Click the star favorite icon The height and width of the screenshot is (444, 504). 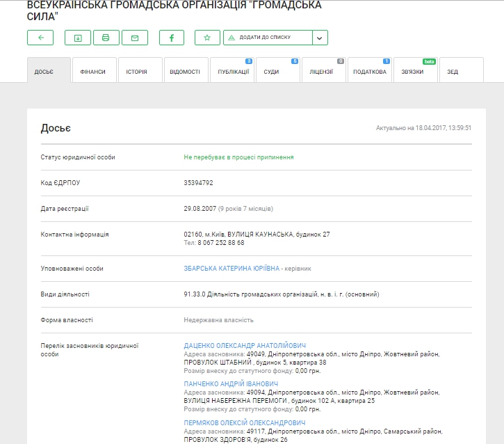[x=207, y=38]
